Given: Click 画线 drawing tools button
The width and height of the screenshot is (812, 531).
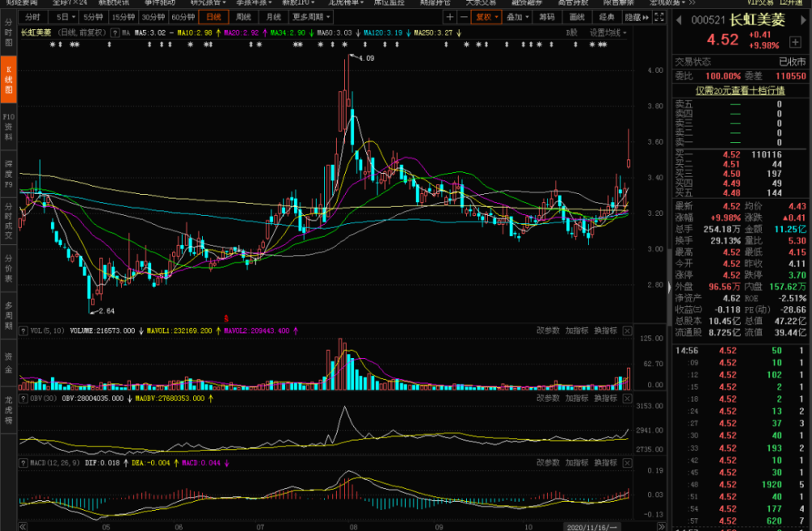Looking at the screenshot, I should pyautogui.click(x=577, y=17).
